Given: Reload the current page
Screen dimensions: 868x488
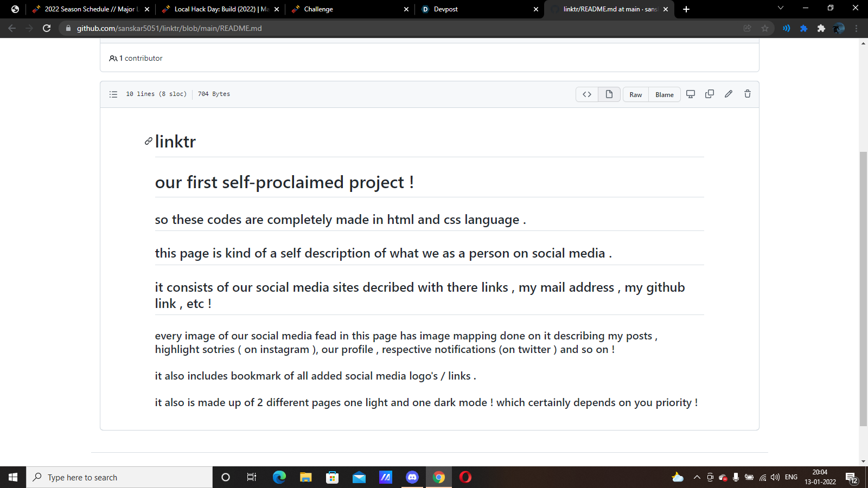Looking at the screenshot, I should 47,28.
